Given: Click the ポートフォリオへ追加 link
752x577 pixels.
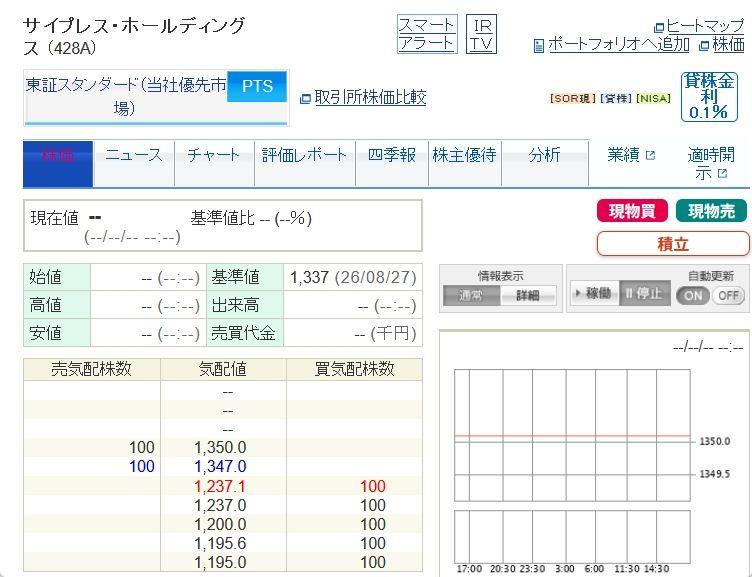Looking at the screenshot, I should pyautogui.click(x=619, y=45).
